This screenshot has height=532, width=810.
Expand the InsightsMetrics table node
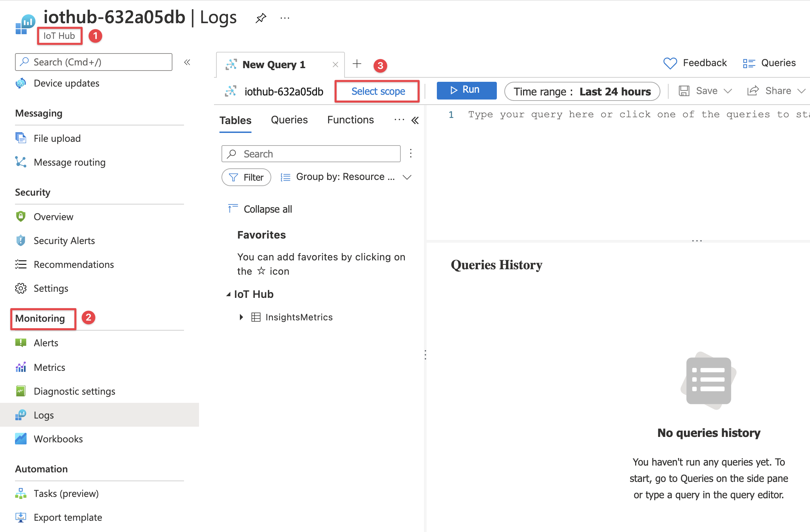(241, 317)
